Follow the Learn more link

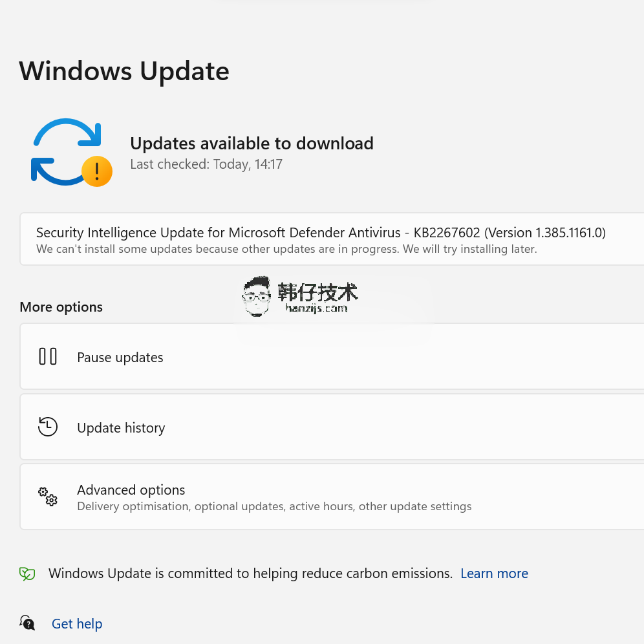pos(494,574)
